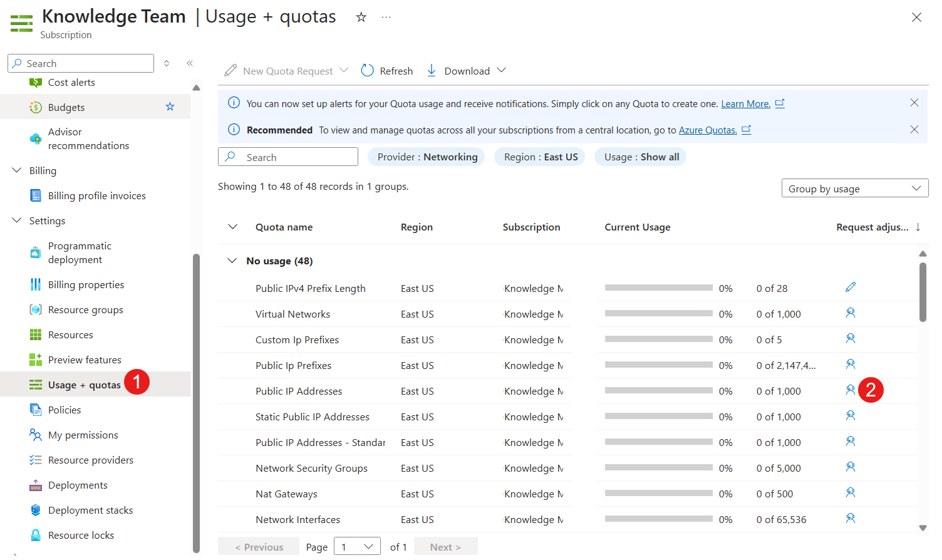942x560 pixels.
Task: Click Public IP Addresses usage bar
Action: (x=658, y=390)
